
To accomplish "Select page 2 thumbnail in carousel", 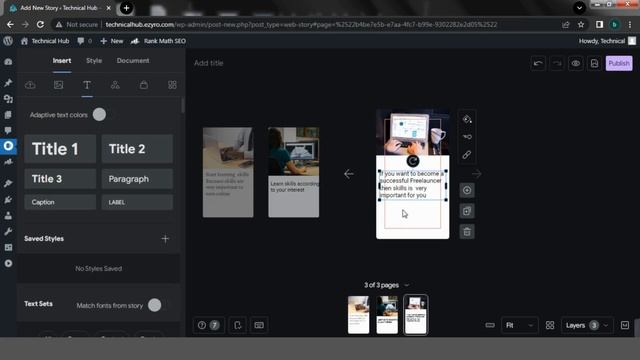I will (x=387, y=315).
